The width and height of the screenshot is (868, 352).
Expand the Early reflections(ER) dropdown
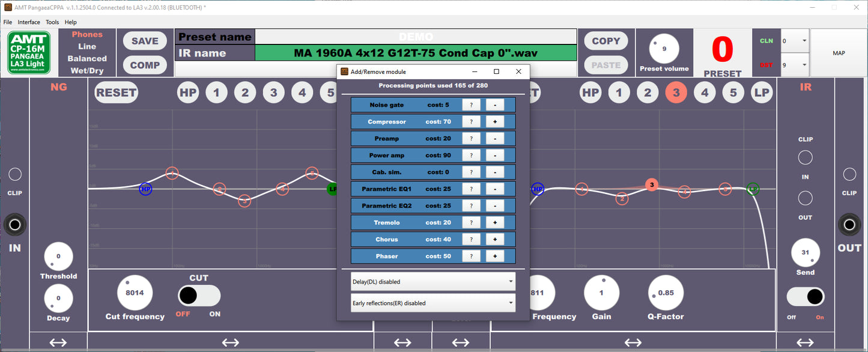(432, 303)
